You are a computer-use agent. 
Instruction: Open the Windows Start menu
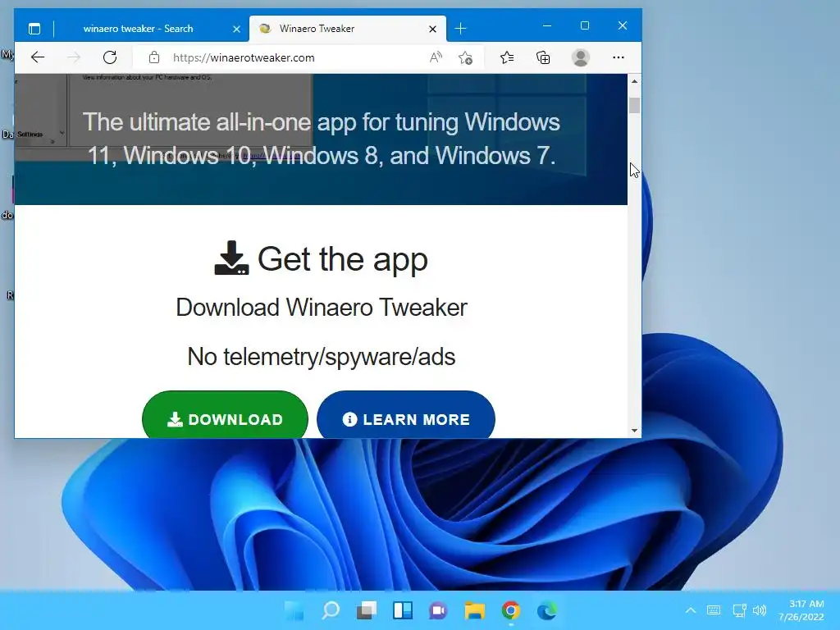pyautogui.click(x=294, y=610)
